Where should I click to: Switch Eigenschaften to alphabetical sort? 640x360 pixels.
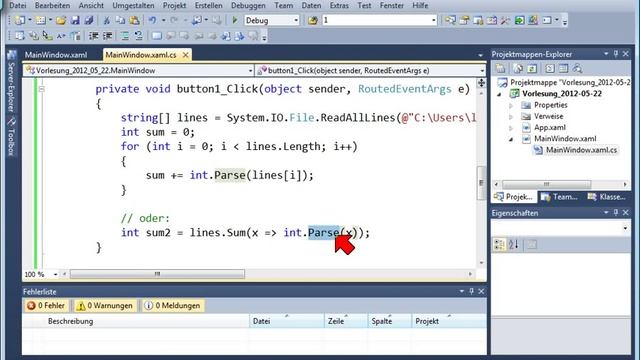tap(514, 244)
